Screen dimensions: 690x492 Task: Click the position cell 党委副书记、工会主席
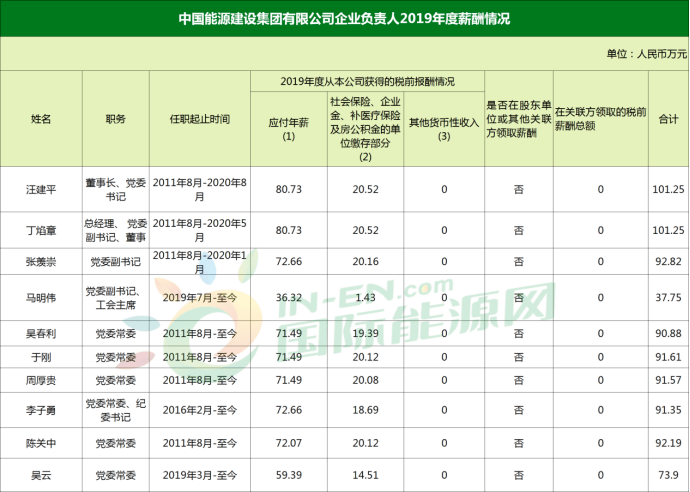click(x=116, y=297)
